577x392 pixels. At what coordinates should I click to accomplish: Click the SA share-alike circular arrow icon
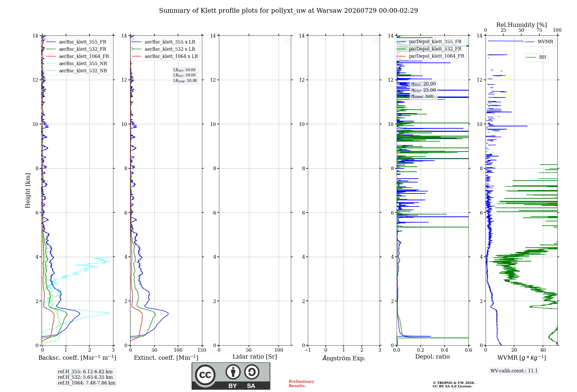point(252,372)
